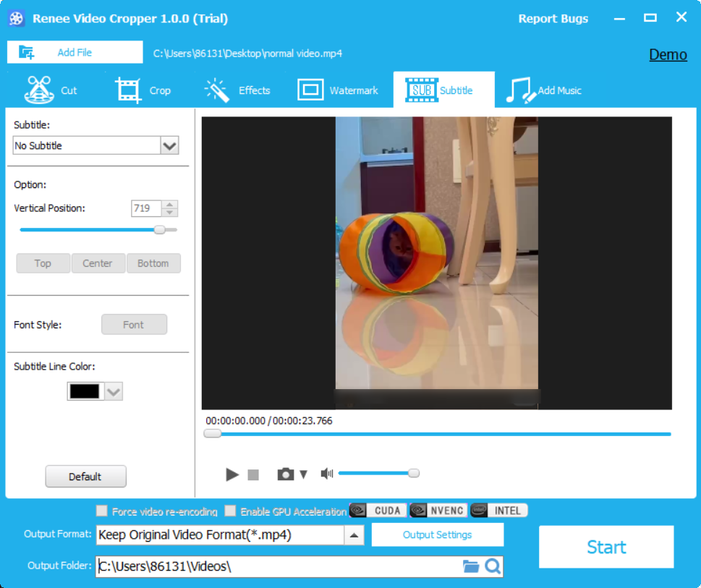Mute audio using the speaker icon
Screen dimensions: 701x588
point(327,474)
